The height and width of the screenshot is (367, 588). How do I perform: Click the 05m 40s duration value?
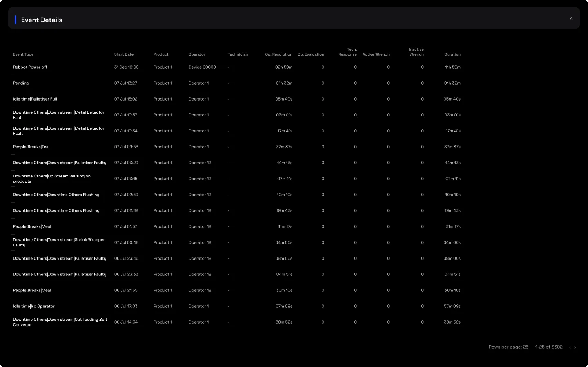452,99
